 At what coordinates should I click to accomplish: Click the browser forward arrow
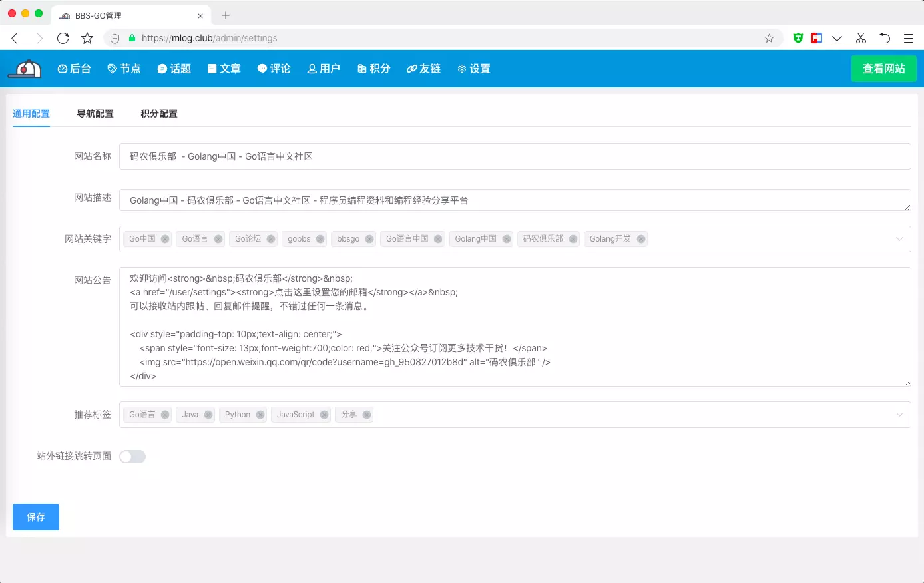[39, 38]
